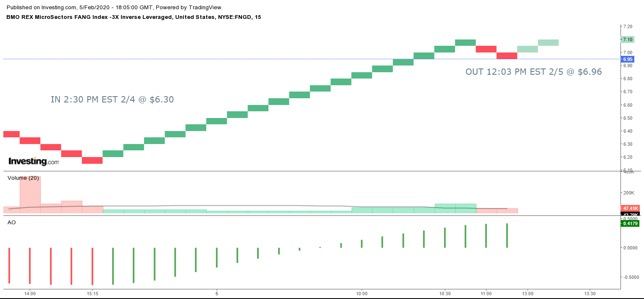This screenshot has width=644, height=299.
Task: Click the blue 6.95 price label
Action: 628,59
